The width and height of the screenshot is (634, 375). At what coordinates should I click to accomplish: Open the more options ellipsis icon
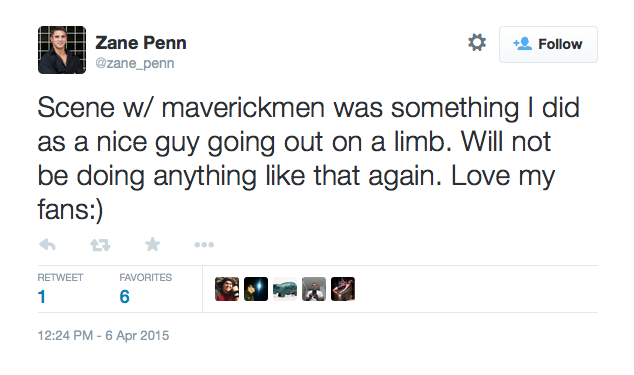[204, 244]
